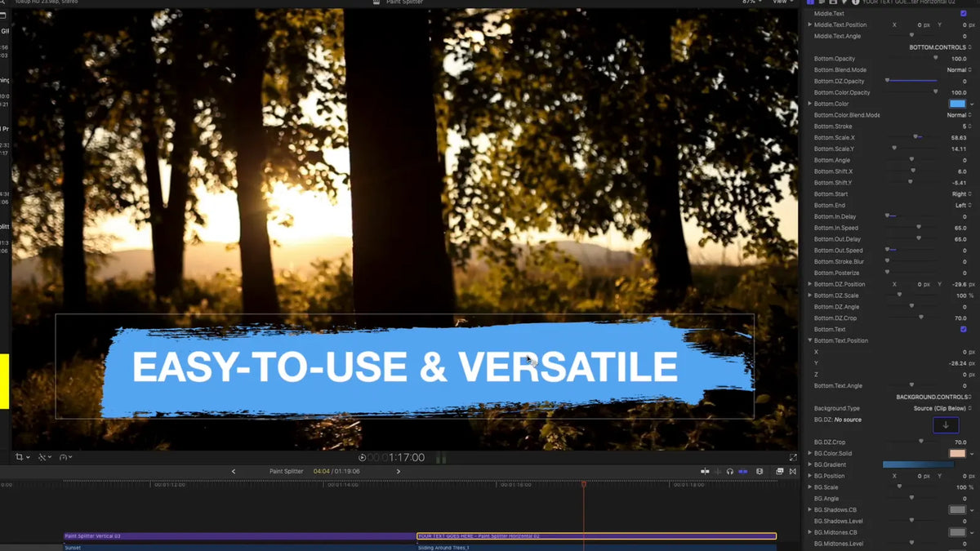Toggle the play button beside timecode

click(x=363, y=458)
